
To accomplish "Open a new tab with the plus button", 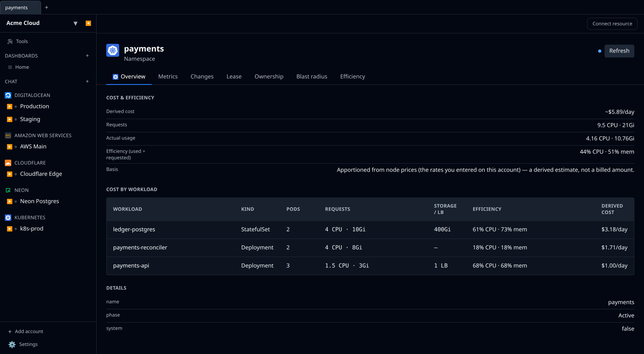I will click(46, 7).
